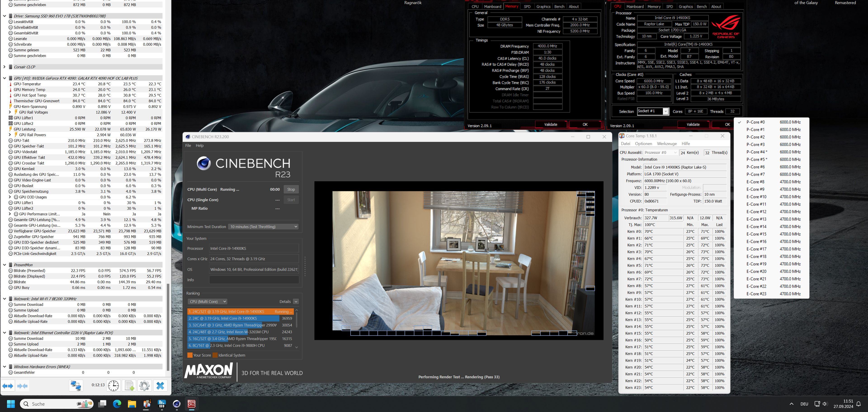Switch to Cinebench taskbar icon
868x412 pixels.
pyautogui.click(x=177, y=404)
